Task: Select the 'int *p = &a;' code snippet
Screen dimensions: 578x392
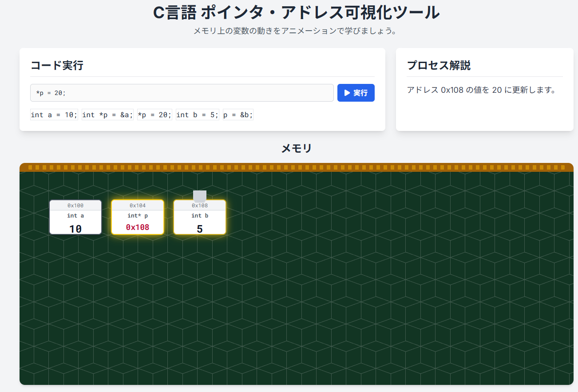Action: click(107, 115)
